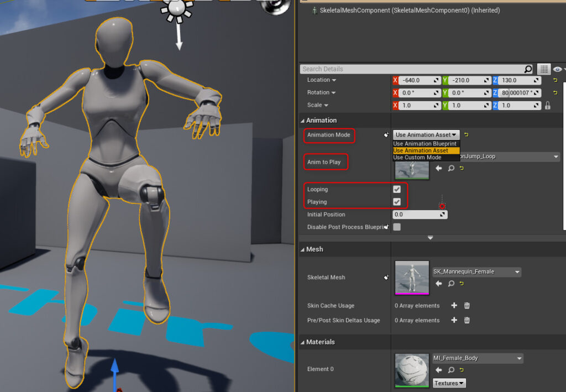Empty the Skin Cache Usage array with trash icon
Screen dimensions: 566x392
click(x=467, y=306)
